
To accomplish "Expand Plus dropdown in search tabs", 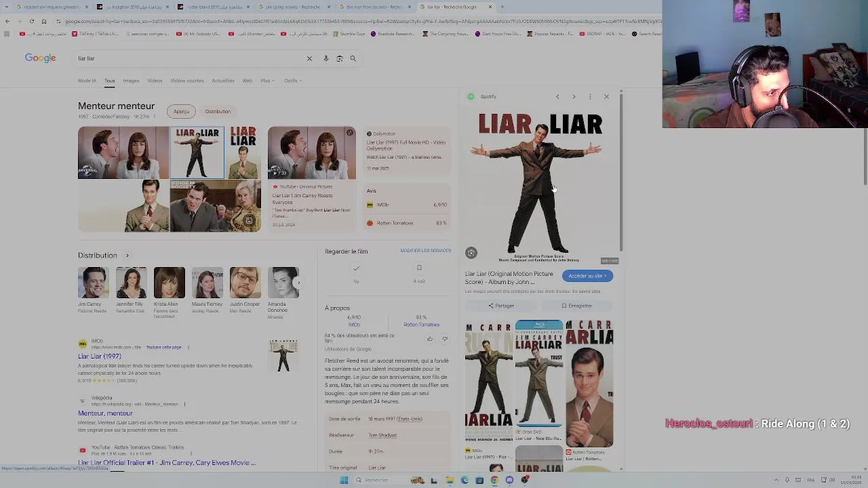I will pyautogui.click(x=267, y=81).
